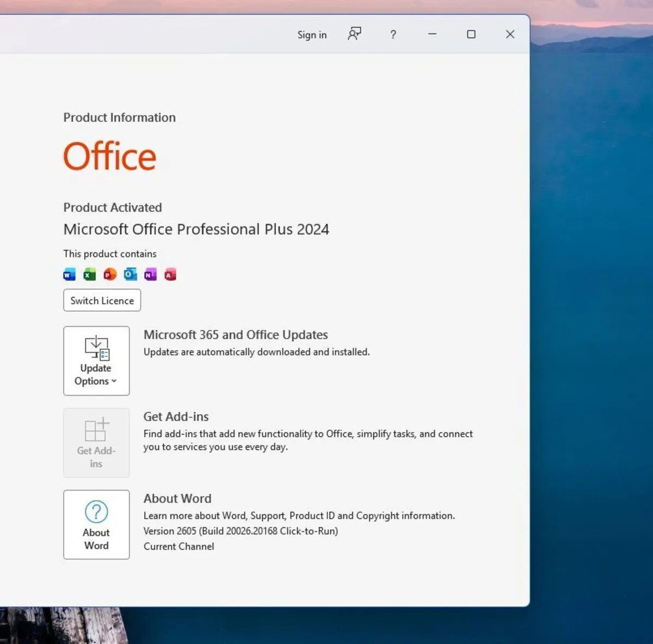Click the orange Office logo text
Viewport: 653px width, 644px height.
[x=110, y=156]
